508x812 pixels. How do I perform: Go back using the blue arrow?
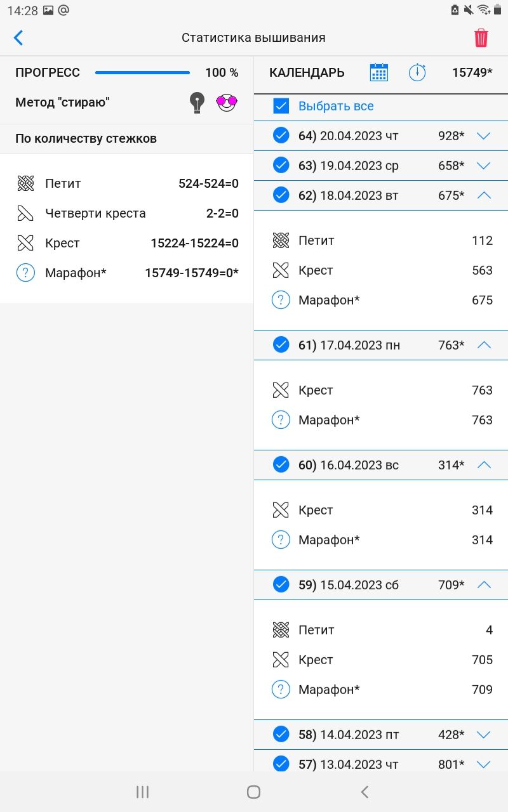(x=18, y=38)
